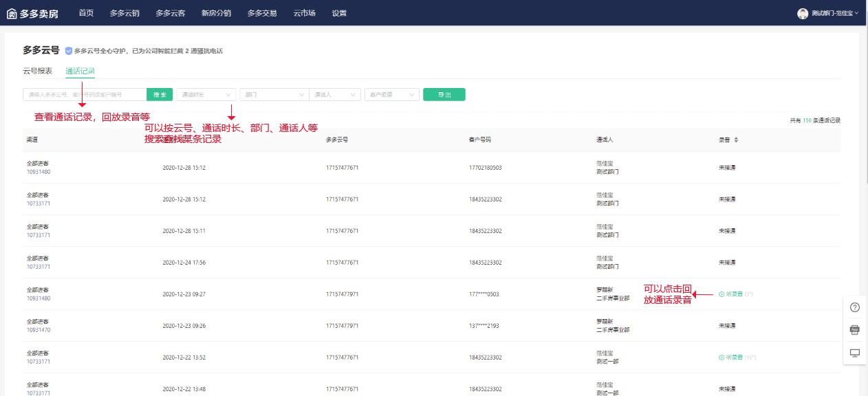Click timestamp 2020-12-23 09:27

[184, 294]
